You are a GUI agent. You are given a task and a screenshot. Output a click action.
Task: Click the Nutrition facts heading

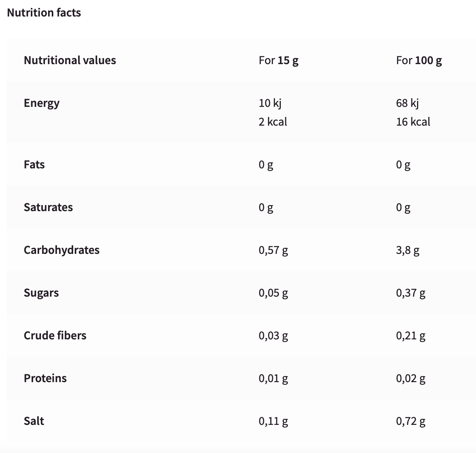click(44, 13)
